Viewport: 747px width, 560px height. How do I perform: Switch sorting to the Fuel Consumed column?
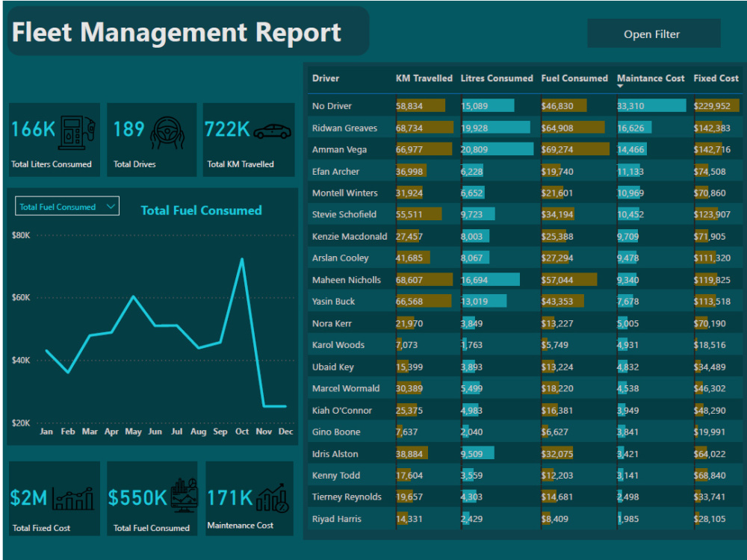click(574, 78)
